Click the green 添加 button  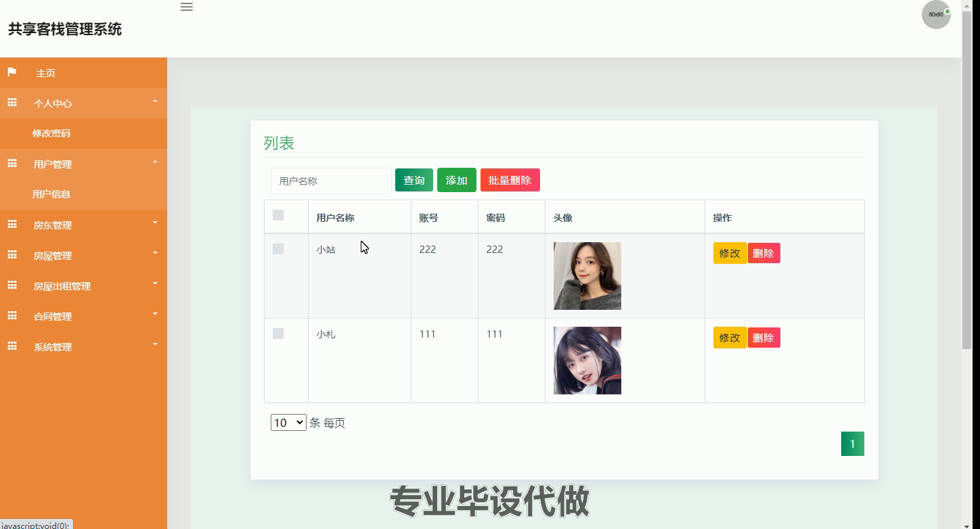[457, 180]
